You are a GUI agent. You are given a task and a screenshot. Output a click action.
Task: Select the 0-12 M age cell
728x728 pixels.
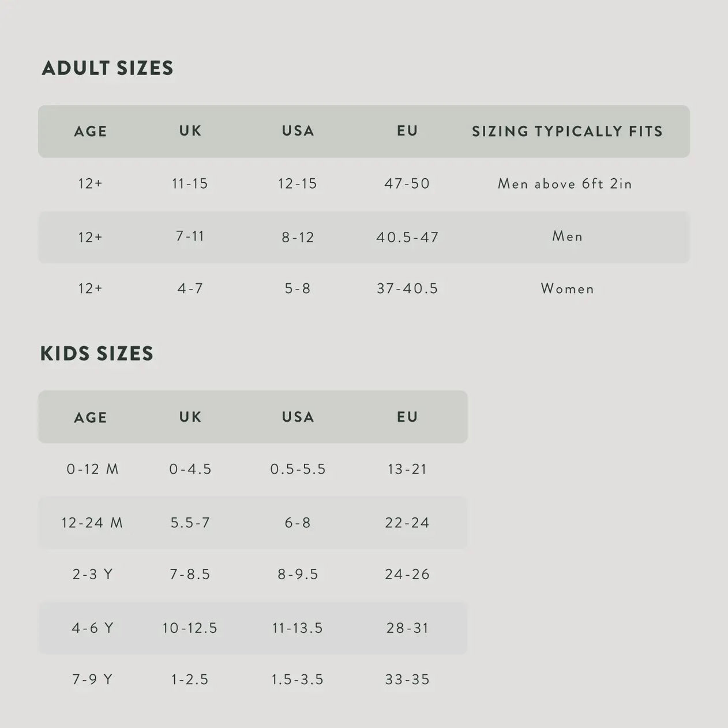pyautogui.click(x=92, y=470)
